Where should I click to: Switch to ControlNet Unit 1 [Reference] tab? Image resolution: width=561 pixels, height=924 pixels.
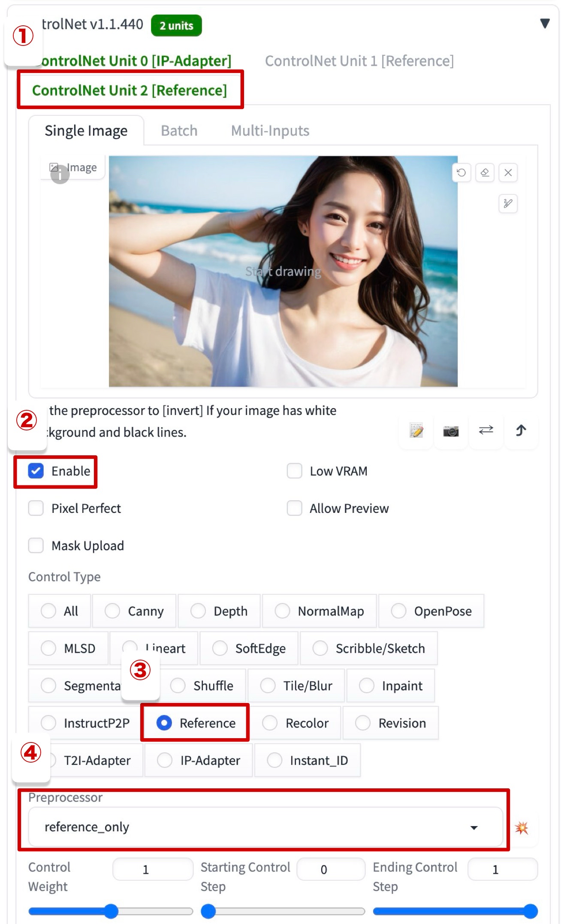click(359, 61)
